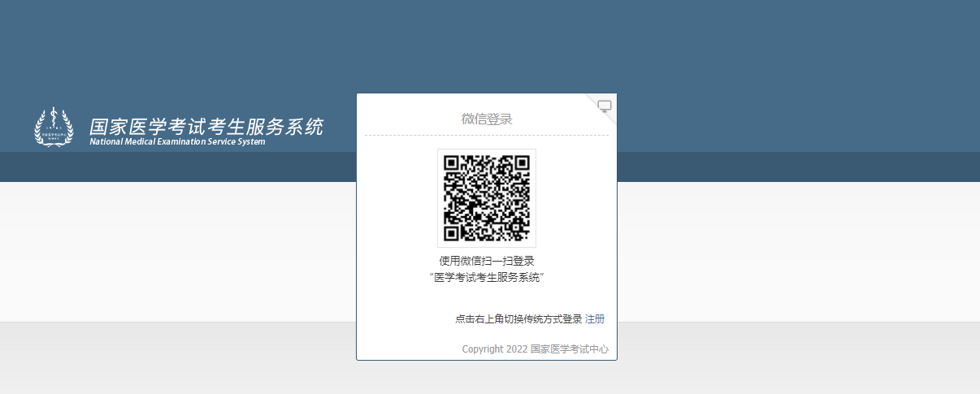Image resolution: width=980 pixels, height=394 pixels.
Task: Switch to traditional login via monitor icon
Action: [605, 106]
